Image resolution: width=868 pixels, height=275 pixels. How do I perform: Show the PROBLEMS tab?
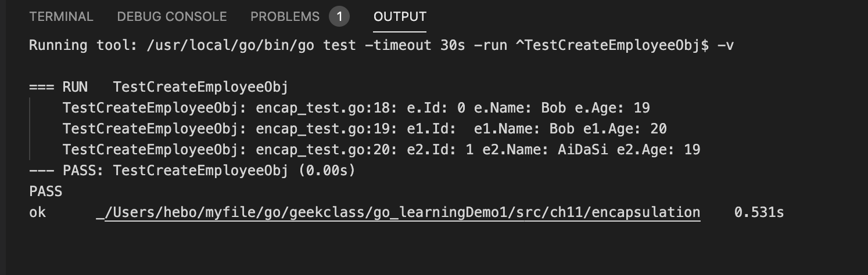pos(285,17)
